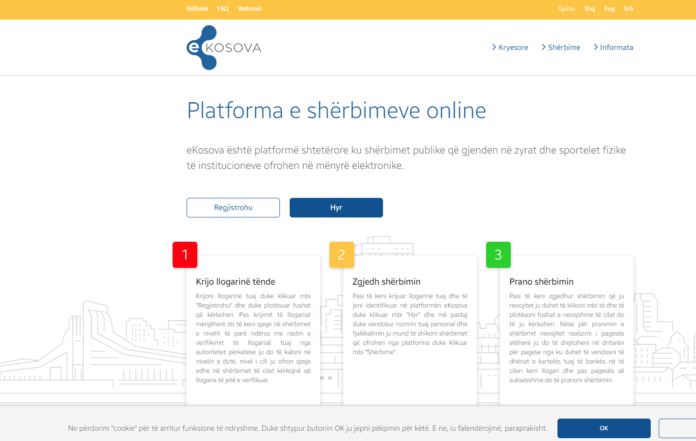696x441 pixels.
Task: Click the Hyr login button
Action: point(336,208)
